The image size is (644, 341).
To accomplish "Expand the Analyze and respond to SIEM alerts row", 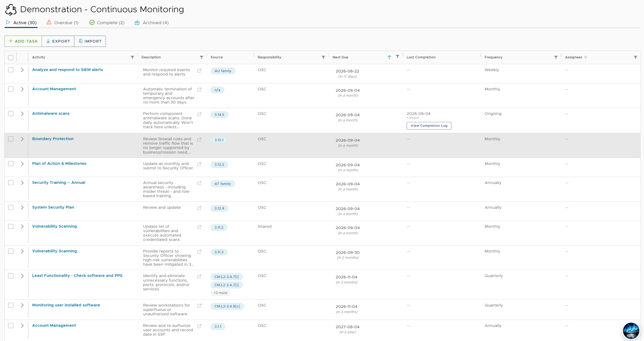I will click(x=22, y=70).
